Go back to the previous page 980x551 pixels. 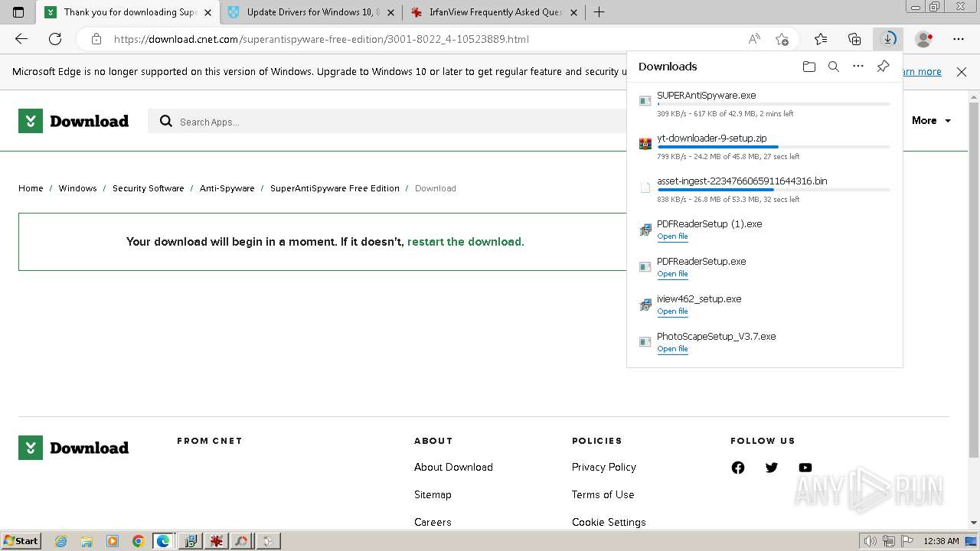point(21,39)
